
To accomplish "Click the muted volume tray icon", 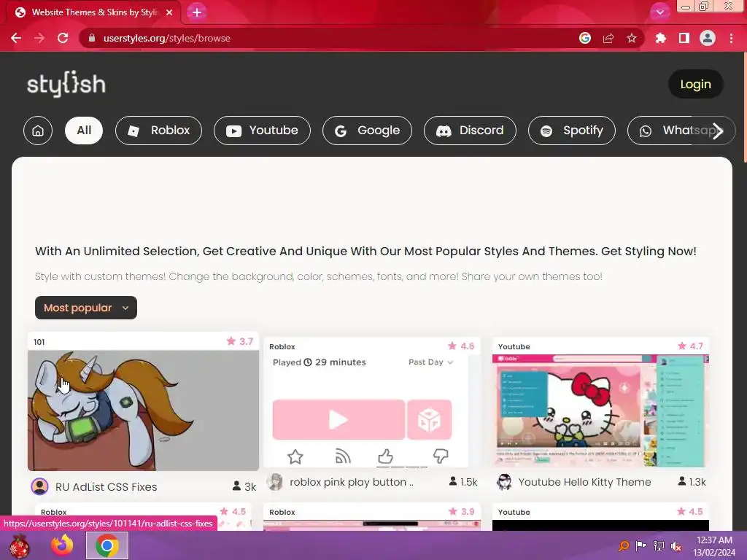I will tap(676, 545).
